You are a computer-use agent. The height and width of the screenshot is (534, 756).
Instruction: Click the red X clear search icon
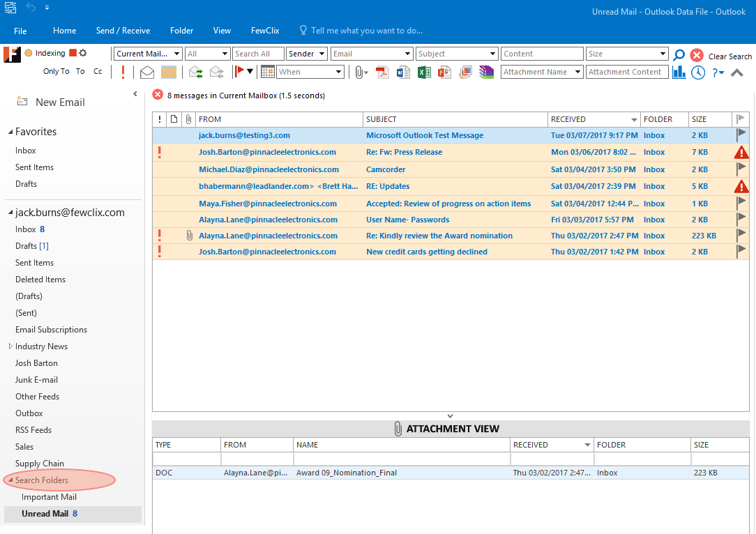[696, 56]
